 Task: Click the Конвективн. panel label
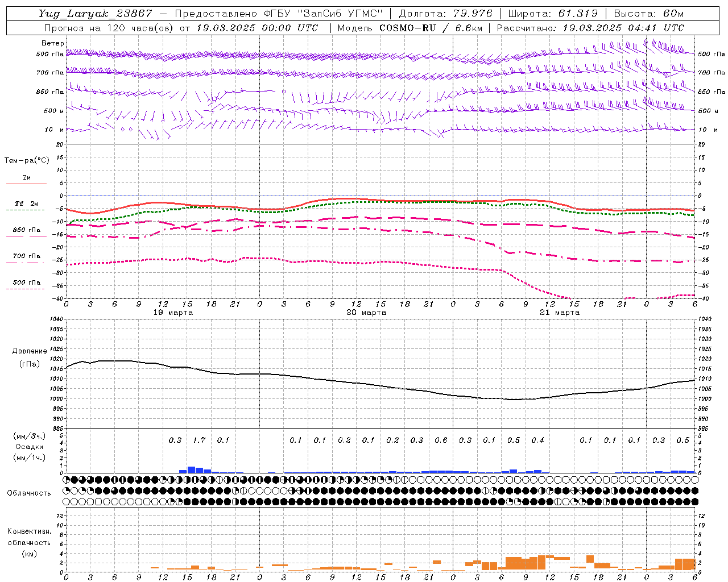click(29, 531)
